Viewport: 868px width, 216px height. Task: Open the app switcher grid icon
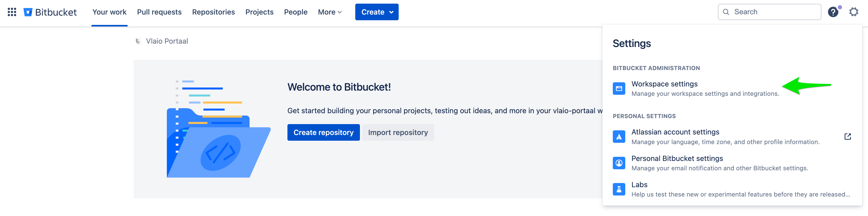12,12
